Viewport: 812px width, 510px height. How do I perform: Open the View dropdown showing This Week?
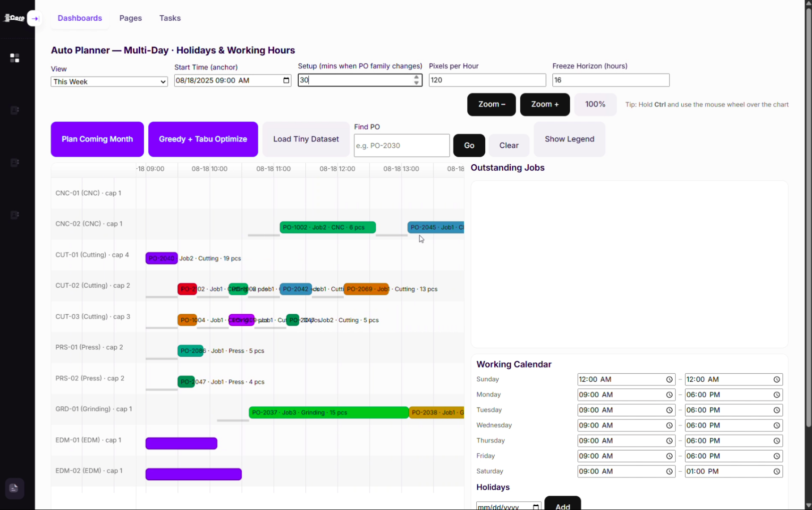pos(109,82)
